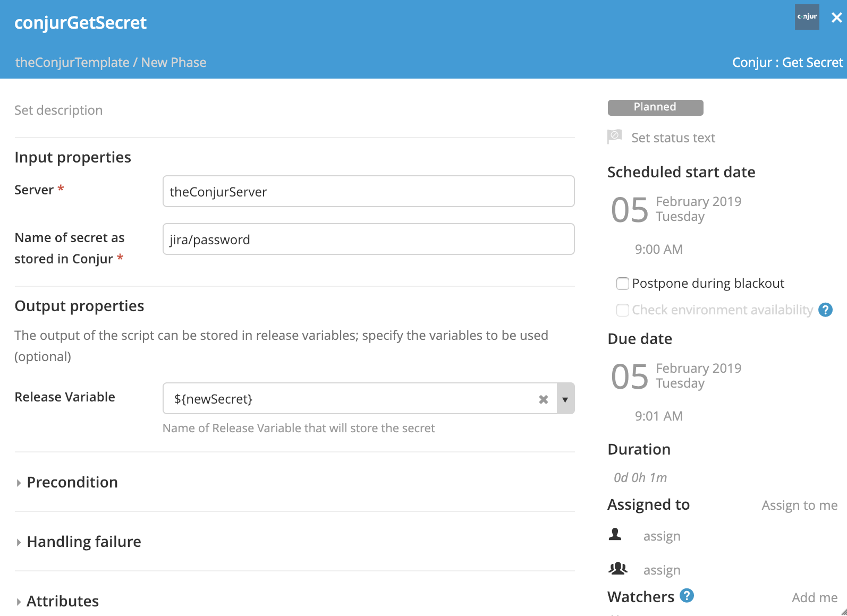Close the conjurGetSecret task dialog

tap(837, 18)
